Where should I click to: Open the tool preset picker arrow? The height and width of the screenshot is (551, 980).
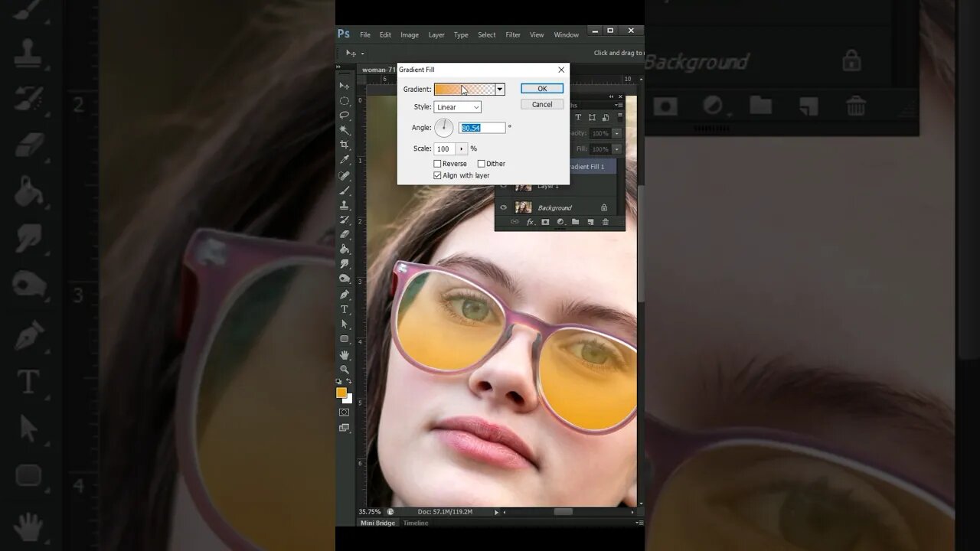(362, 54)
